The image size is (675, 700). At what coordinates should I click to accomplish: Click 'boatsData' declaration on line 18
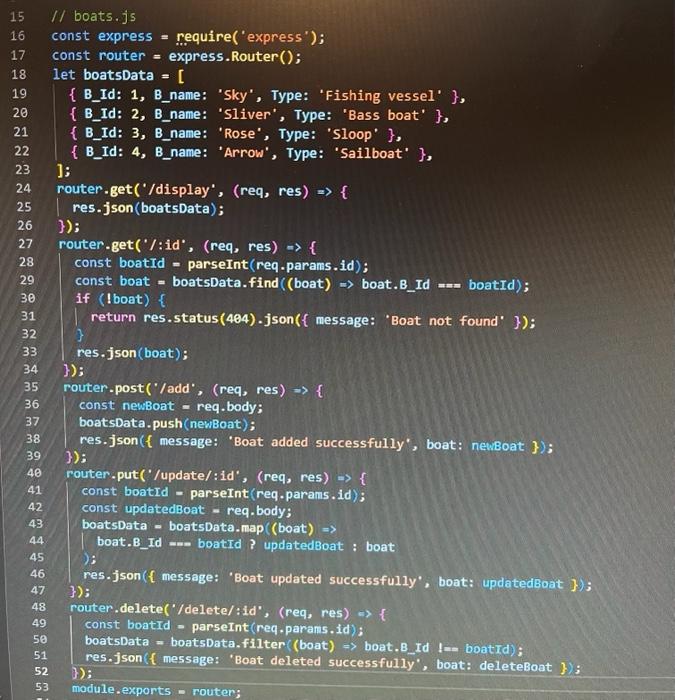point(118,75)
